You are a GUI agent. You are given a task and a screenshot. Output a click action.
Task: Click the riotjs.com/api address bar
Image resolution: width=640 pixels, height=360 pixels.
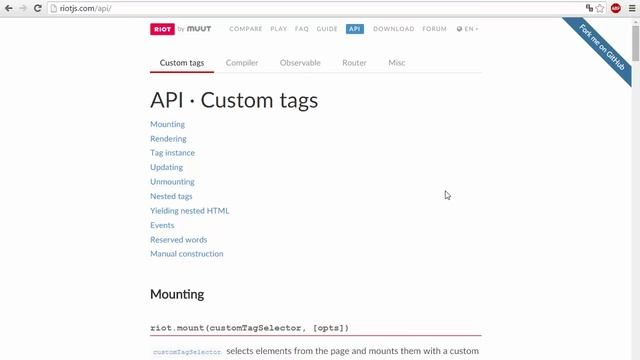(x=316, y=8)
